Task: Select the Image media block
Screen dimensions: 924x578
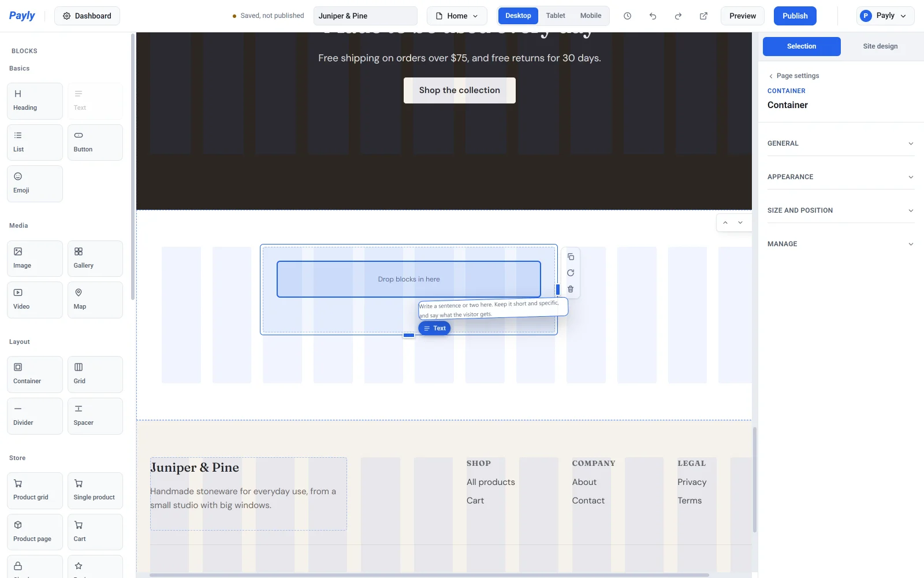Action: click(x=35, y=258)
